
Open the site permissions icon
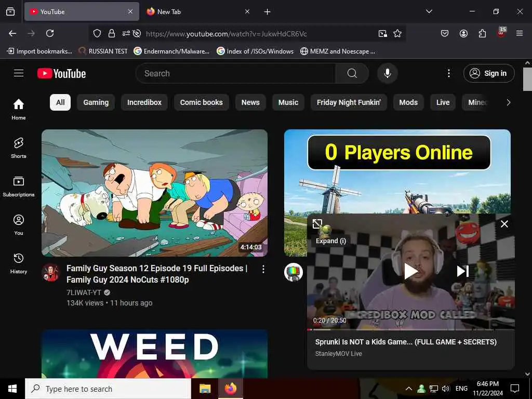pyautogui.click(x=126, y=33)
